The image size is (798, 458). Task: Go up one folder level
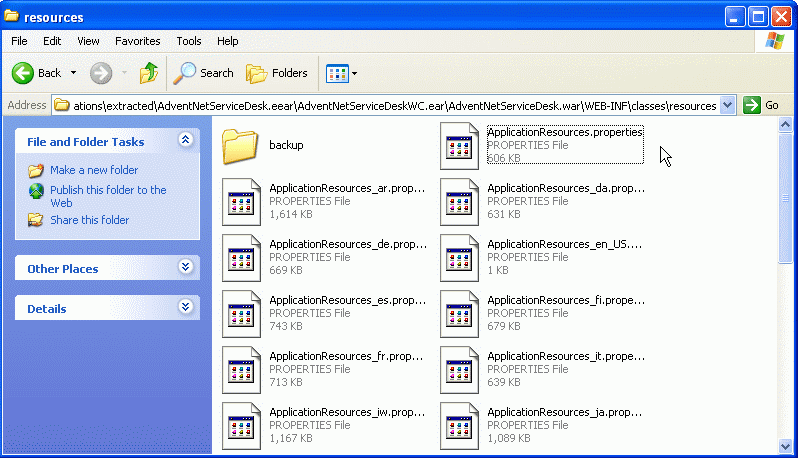149,73
